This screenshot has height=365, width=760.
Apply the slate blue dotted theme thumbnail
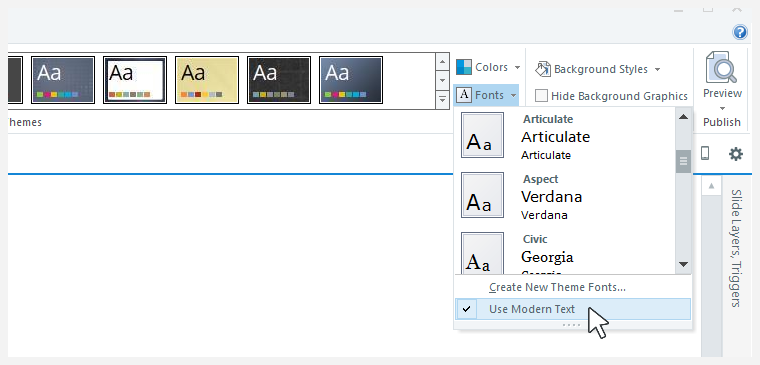(63, 80)
